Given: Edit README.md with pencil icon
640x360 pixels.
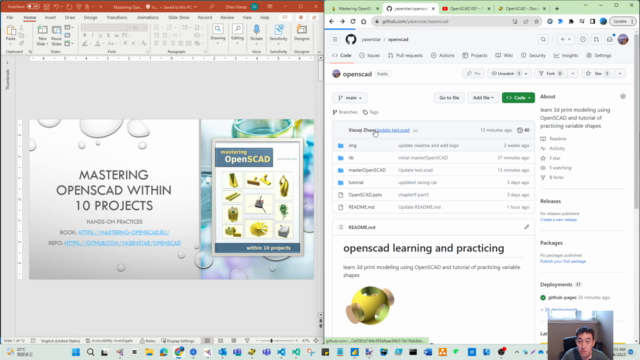Looking at the screenshot, I should point(526,227).
